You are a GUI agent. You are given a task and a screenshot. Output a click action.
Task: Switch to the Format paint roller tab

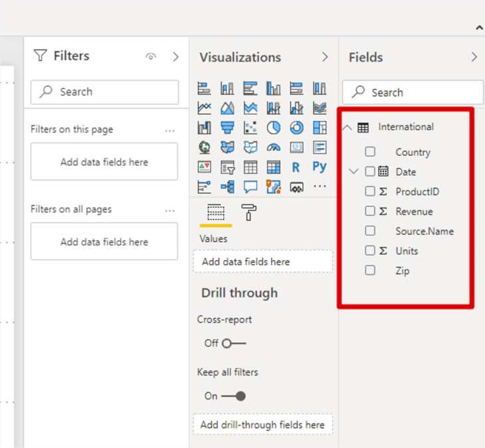pos(250,212)
